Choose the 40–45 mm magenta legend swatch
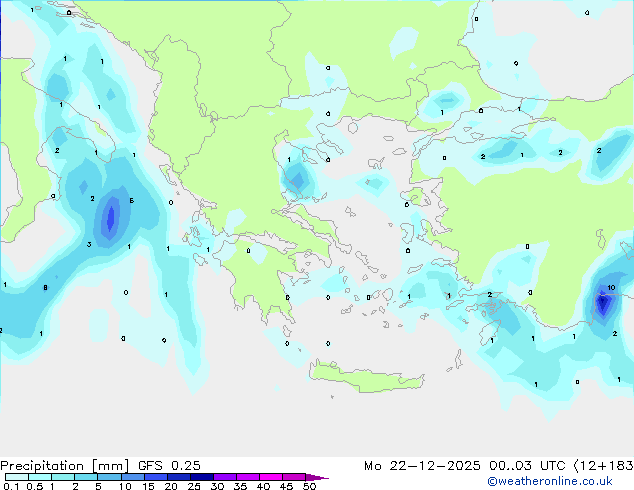The height and width of the screenshot is (490, 634). click(x=271, y=477)
